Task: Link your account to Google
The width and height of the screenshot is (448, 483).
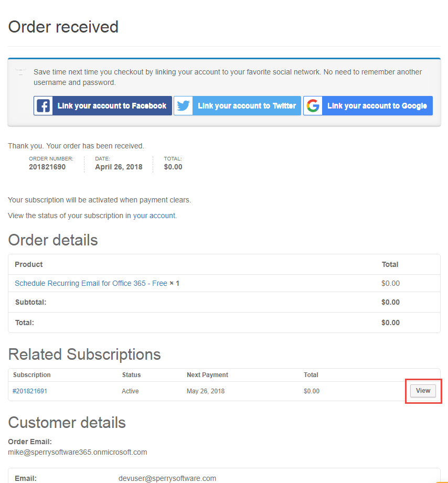Action: click(368, 105)
